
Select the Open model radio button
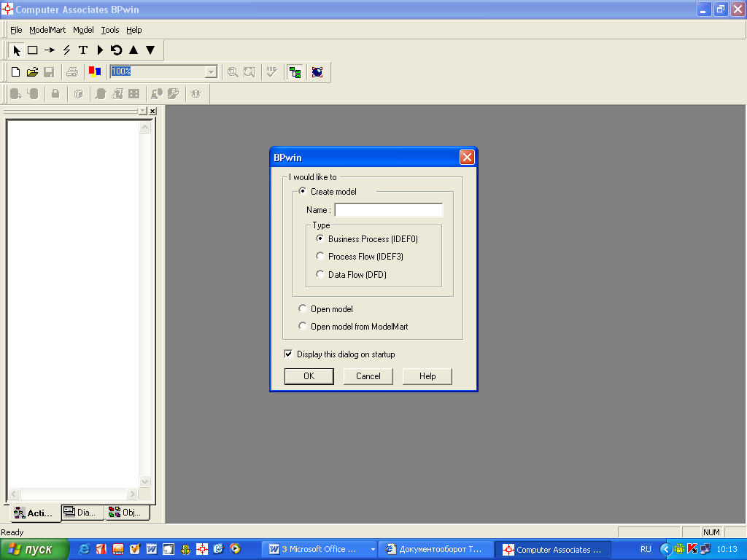[302, 308]
